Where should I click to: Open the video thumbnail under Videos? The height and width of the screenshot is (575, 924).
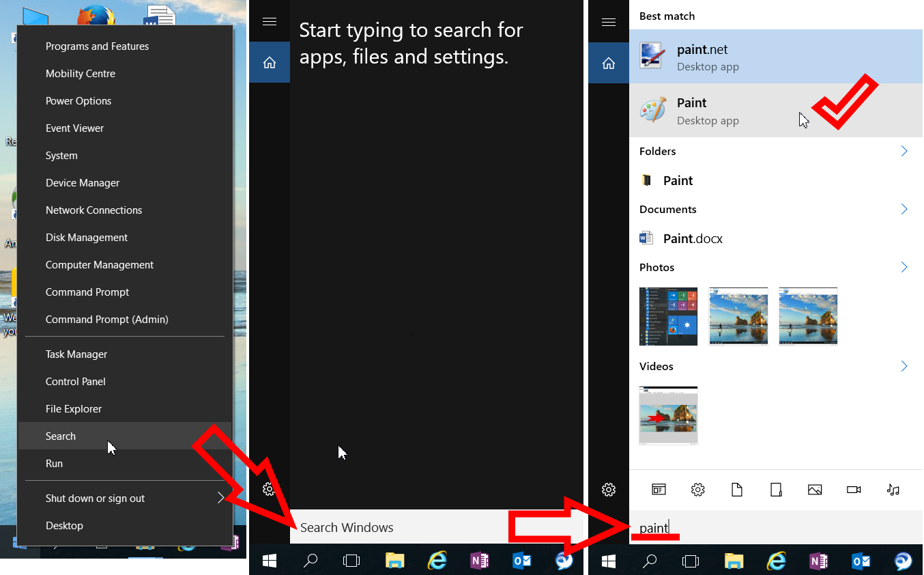668,415
